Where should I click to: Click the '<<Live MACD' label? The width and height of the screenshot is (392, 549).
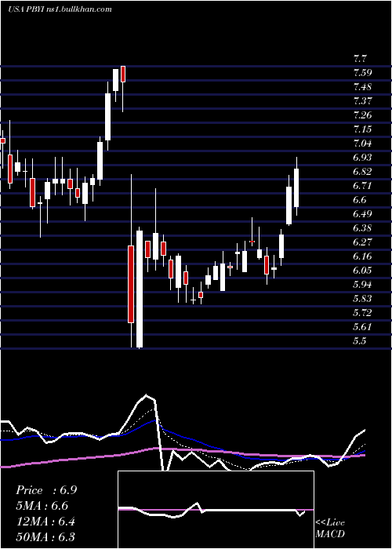tap(330, 529)
